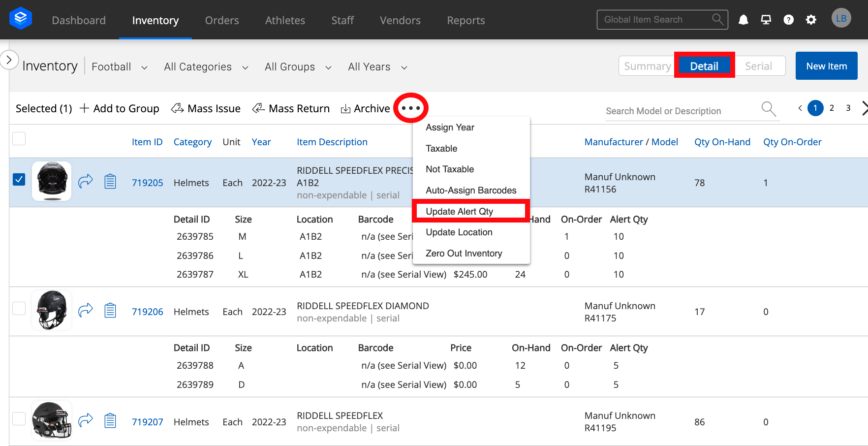
Task: Open item ID 719205 link
Action: click(x=147, y=183)
